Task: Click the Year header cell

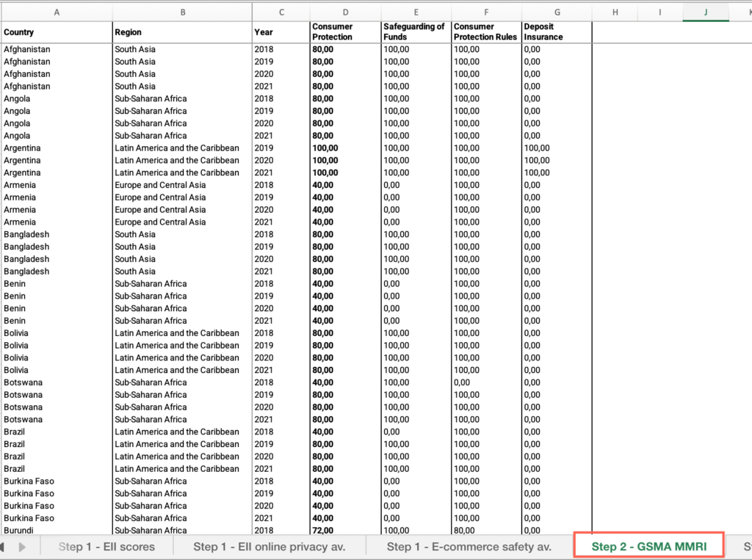Action: coord(281,32)
